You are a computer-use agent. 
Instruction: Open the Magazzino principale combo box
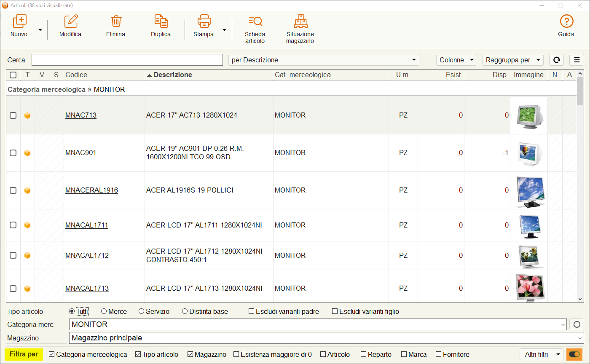pos(327,338)
